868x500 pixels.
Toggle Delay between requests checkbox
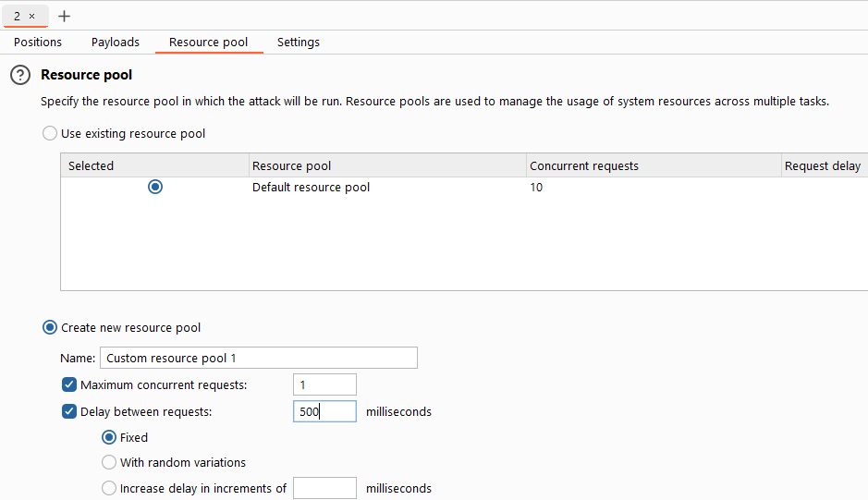tap(69, 411)
